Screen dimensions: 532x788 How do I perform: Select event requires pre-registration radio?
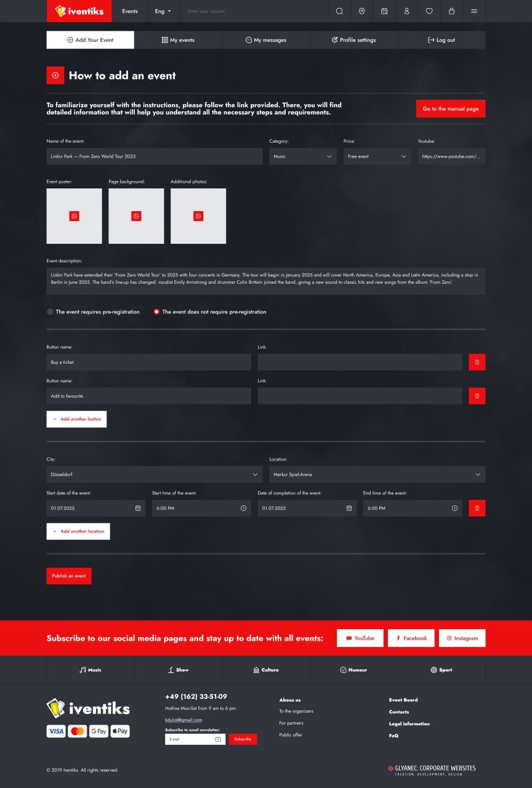tap(50, 312)
